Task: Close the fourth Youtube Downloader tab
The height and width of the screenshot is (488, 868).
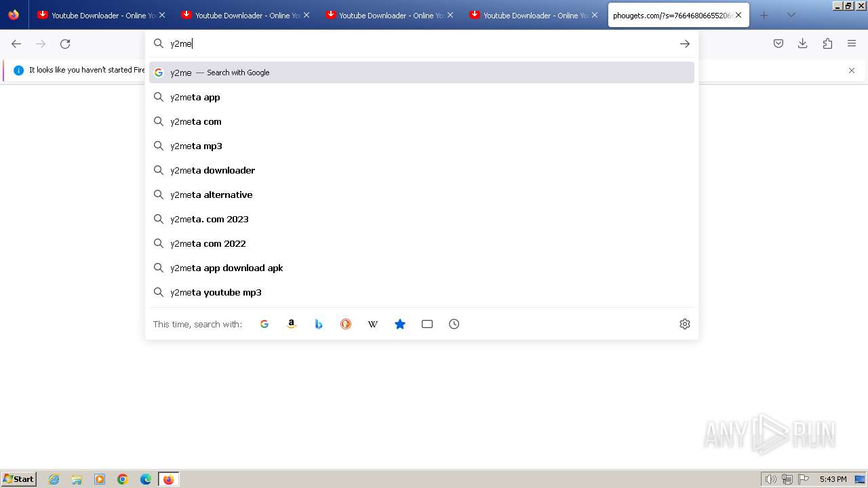Action: [x=595, y=15]
